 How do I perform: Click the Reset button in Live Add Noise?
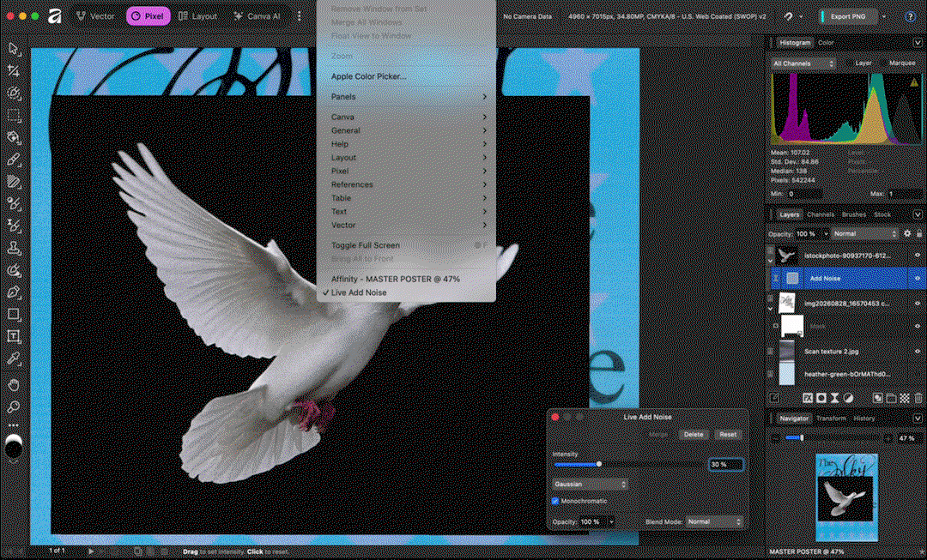coord(728,434)
